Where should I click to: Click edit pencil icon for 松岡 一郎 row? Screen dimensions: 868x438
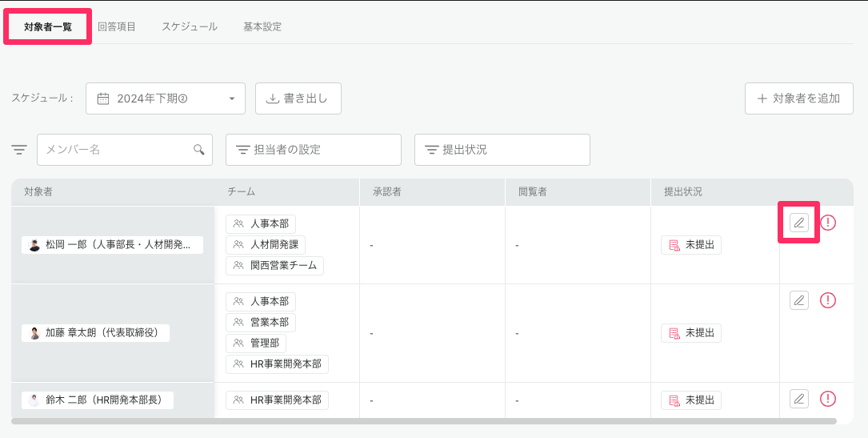(798, 223)
